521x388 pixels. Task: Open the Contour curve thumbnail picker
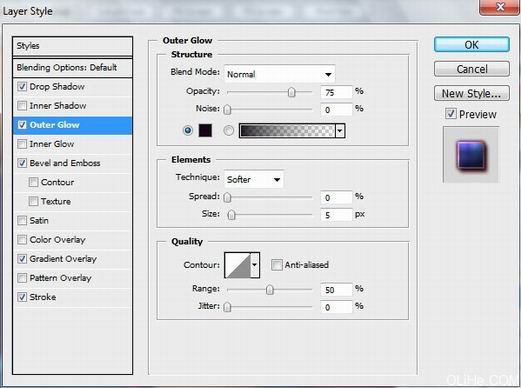coord(238,265)
